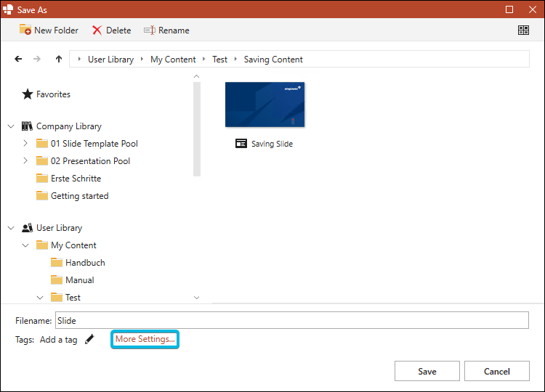The width and height of the screenshot is (545, 392).
Task: Click the Saving Slide file name
Action: point(272,144)
